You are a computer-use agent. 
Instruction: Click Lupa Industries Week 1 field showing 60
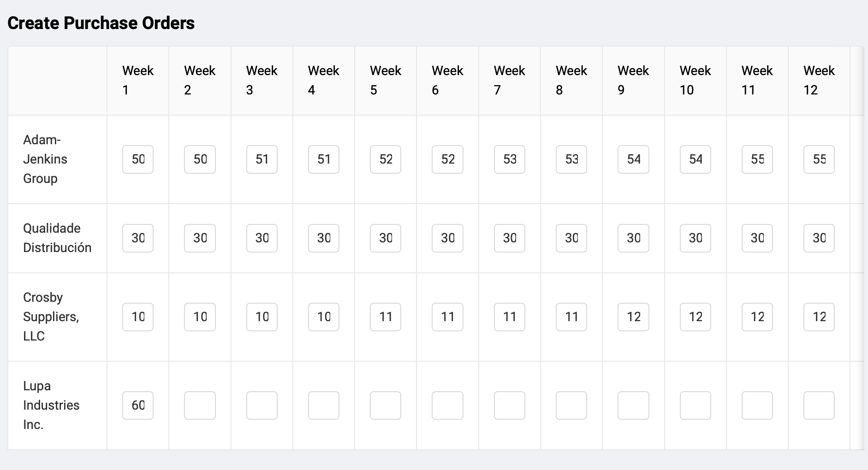coord(137,405)
